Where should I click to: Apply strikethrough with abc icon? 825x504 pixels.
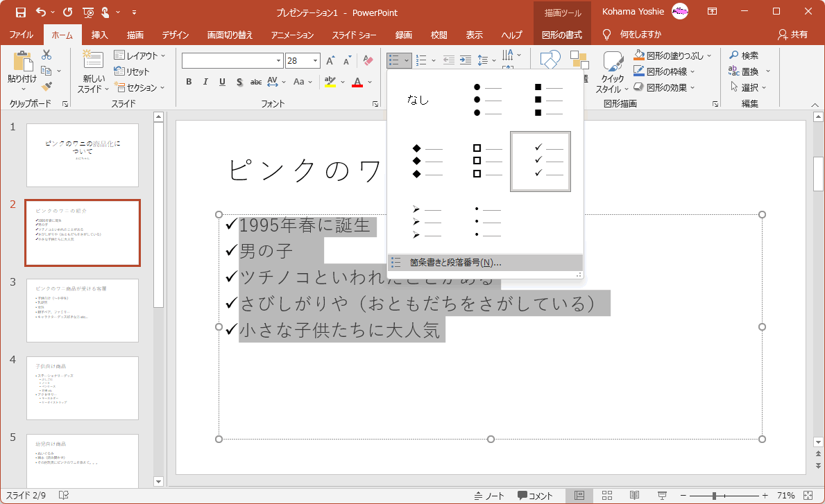coord(256,82)
